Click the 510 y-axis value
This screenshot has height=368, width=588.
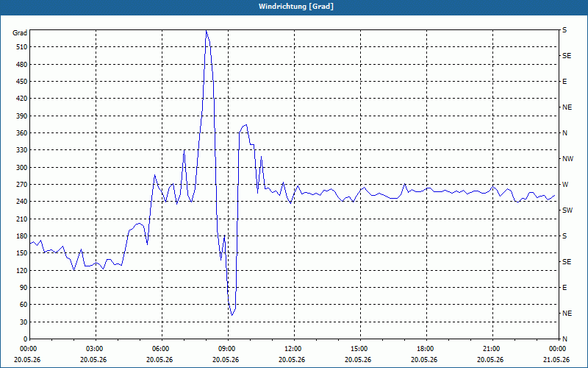[x=22, y=47]
